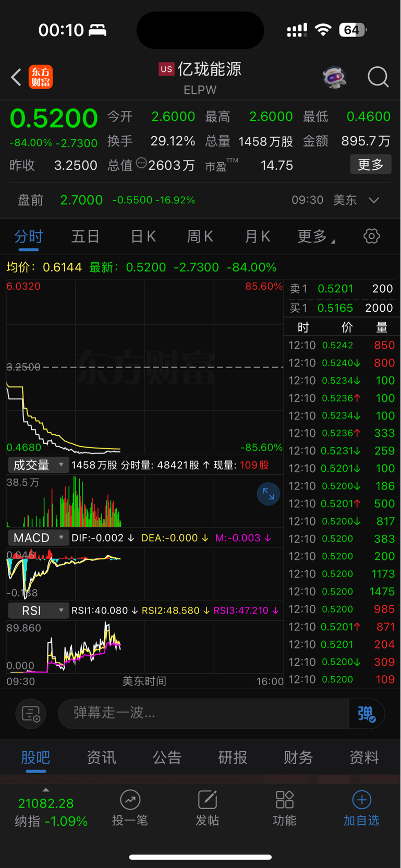Tap the 弹幕走一波 comment input field
This screenshot has width=401, height=868.
click(203, 714)
